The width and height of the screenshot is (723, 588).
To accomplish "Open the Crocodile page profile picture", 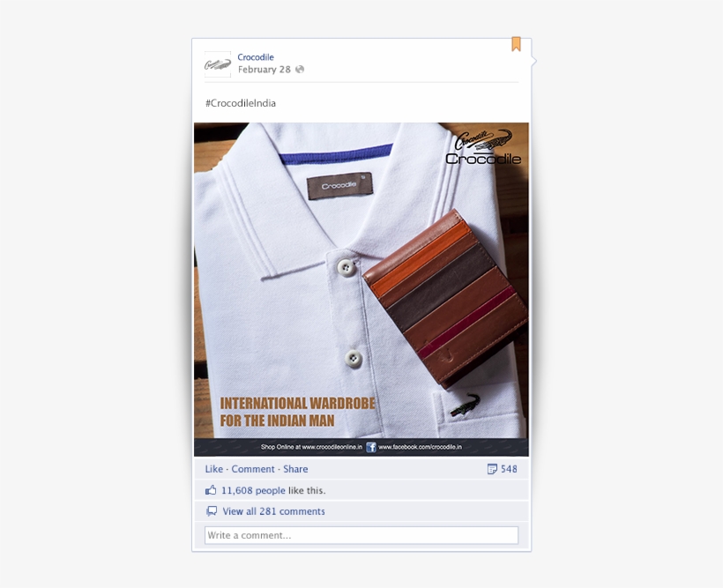I will 218,64.
